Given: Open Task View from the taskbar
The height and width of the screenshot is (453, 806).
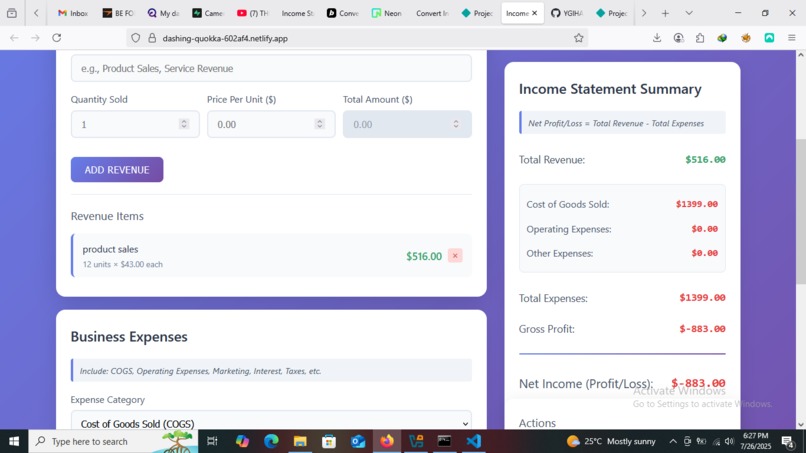Looking at the screenshot, I should (x=212, y=441).
